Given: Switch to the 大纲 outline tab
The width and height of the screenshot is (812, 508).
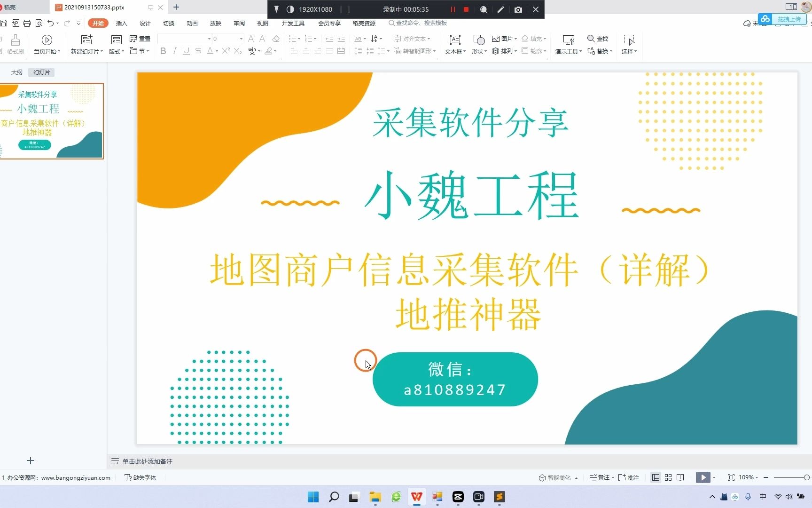Looking at the screenshot, I should (16, 72).
